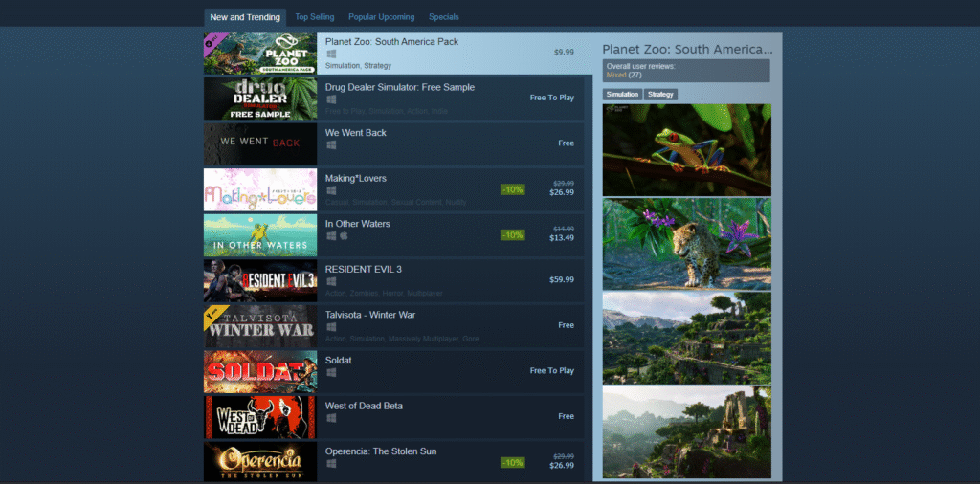Click the Free price for We Went Back
This screenshot has height=484, width=980.
point(567,143)
